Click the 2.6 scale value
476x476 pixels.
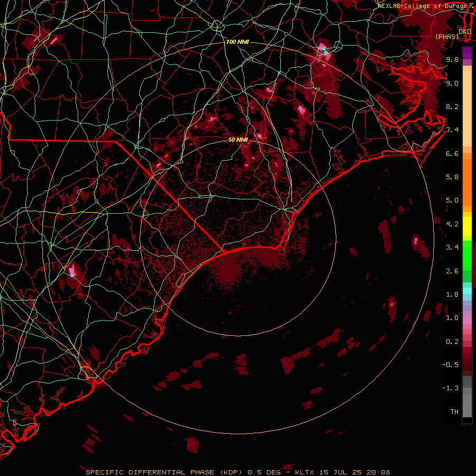(x=452, y=271)
